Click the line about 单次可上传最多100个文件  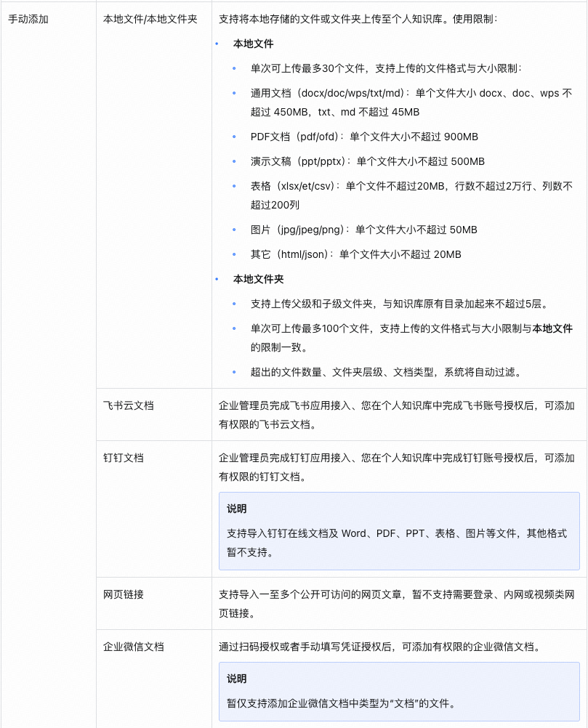(x=411, y=338)
